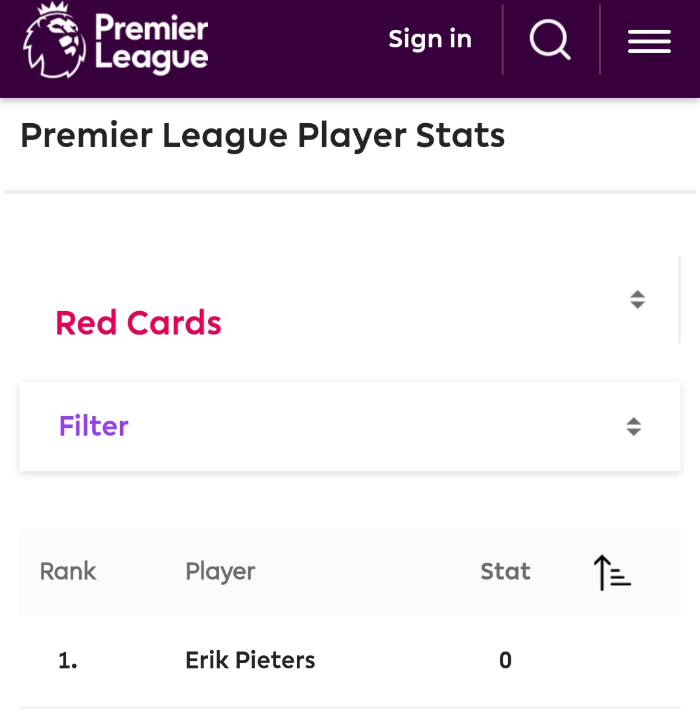Image resolution: width=700 pixels, height=728 pixels.
Task: Open the hamburger navigation menu
Action: (649, 41)
